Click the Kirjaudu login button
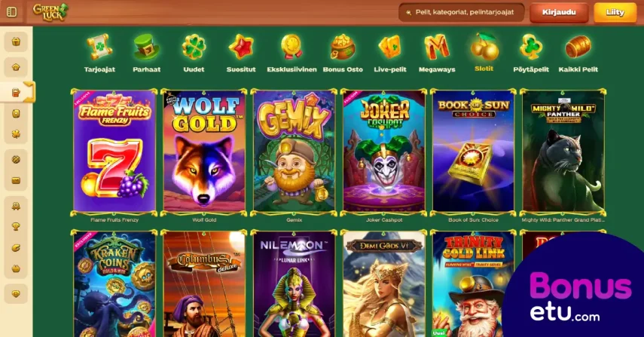The height and width of the screenshot is (337, 644). coord(559,12)
